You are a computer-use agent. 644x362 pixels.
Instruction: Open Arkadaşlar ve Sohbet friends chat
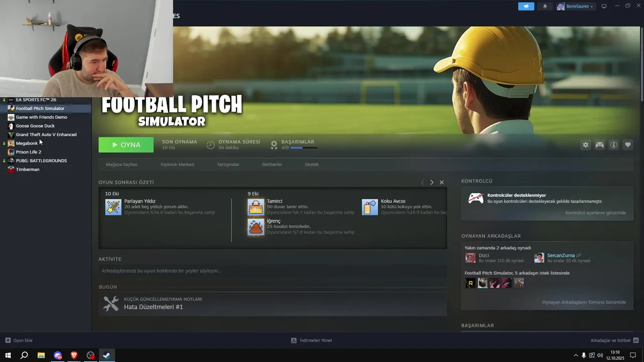pyautogui.click(x=614, y=340)
